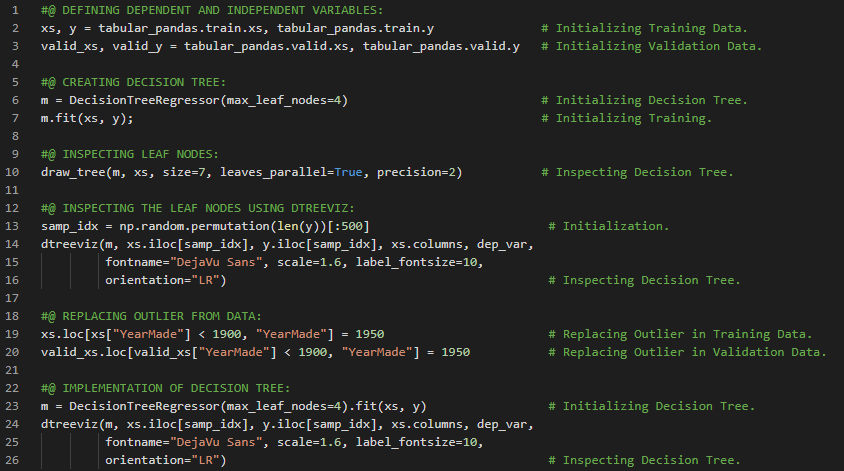This screenshot has width=844, height=471.
Task: Place cursor on the m.fit(xs, y); statement
Action: [x=87, y=118]
